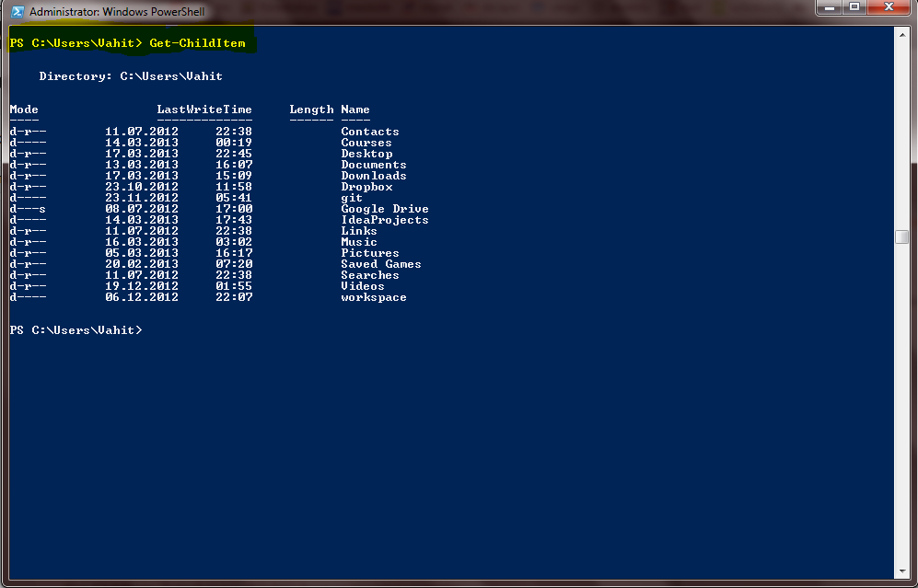This screenshot has height=588, width=918.
Task: Click the Music folder name
Action: (x=359, y=242)
